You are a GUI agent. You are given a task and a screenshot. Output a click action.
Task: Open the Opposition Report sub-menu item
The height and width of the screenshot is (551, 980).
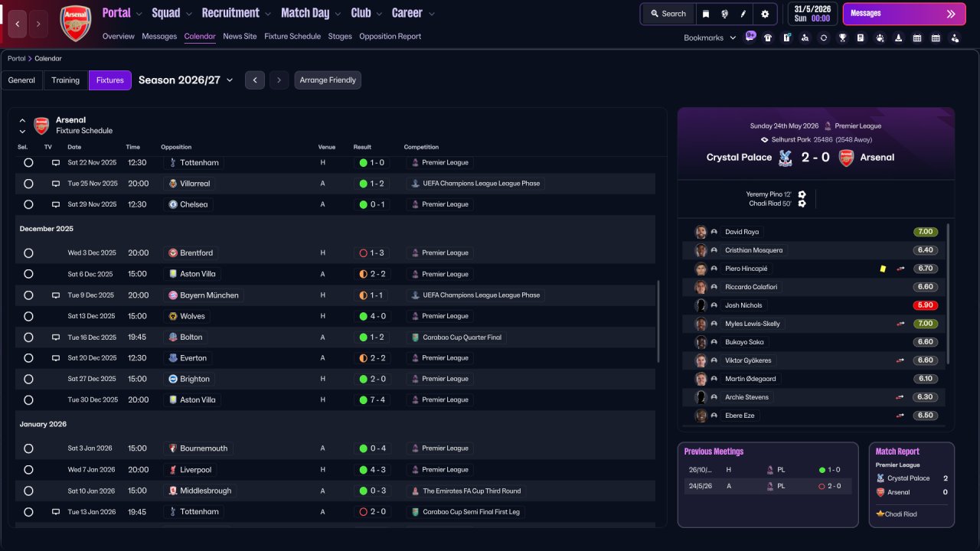[x=390, y=36]
